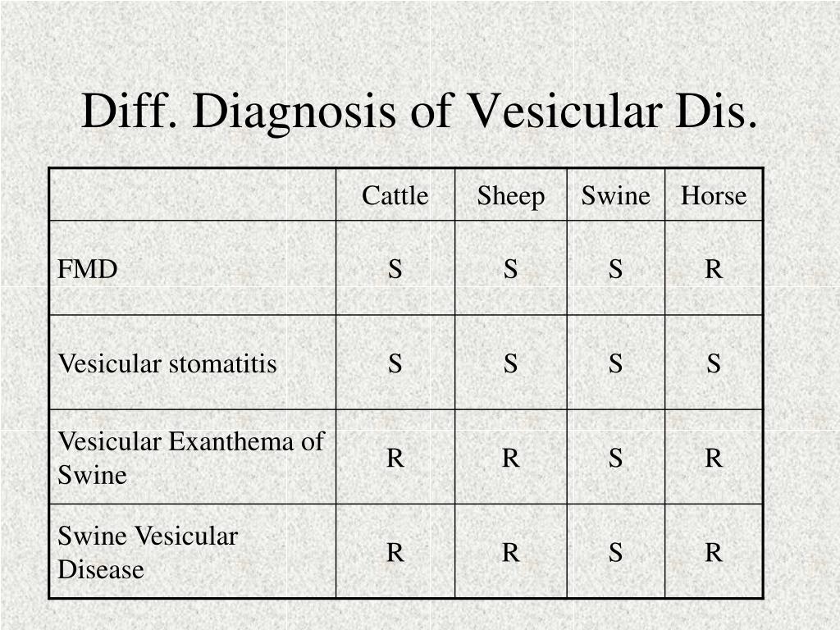Select the Swine column header
The height and width of the screenshot is (630, 840).
[615, 195]
